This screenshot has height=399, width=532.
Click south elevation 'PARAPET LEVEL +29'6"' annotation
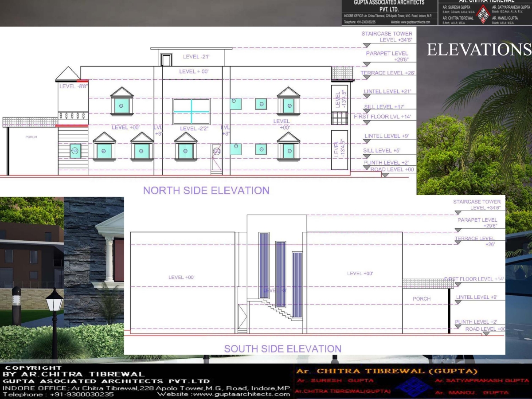point(477,223)
